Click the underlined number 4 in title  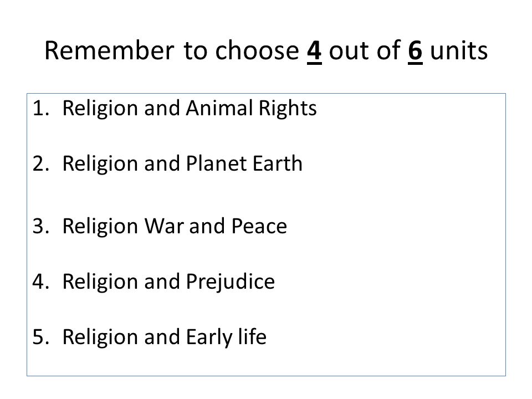(314, 51)
